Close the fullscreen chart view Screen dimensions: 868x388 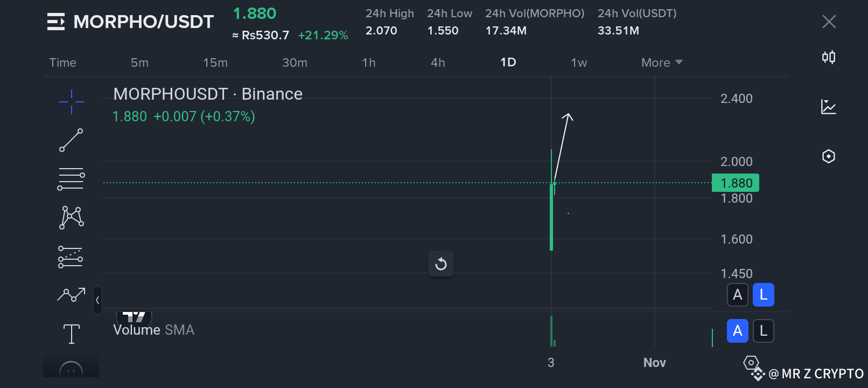coord(829,22)
